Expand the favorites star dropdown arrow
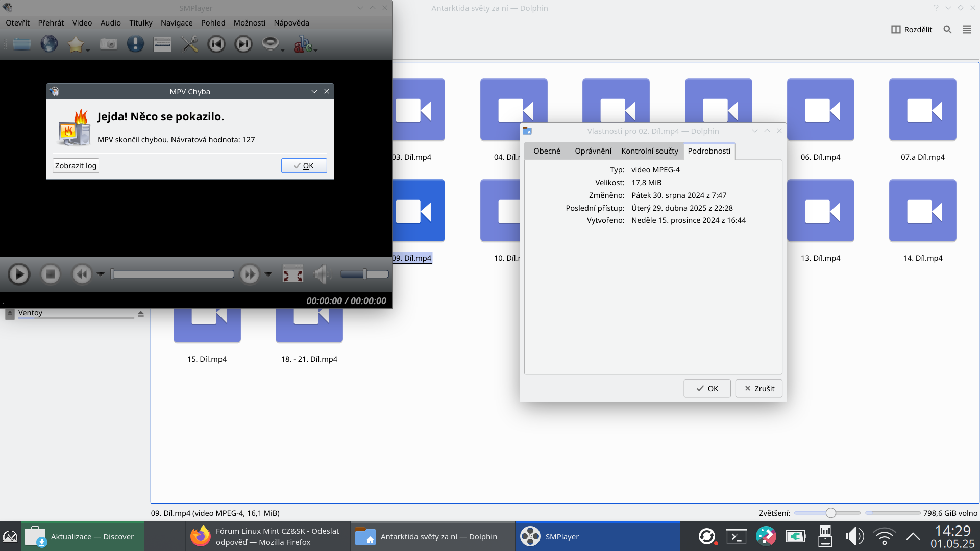The height and width of the screenshot is (551, 980). pos(88,50)
